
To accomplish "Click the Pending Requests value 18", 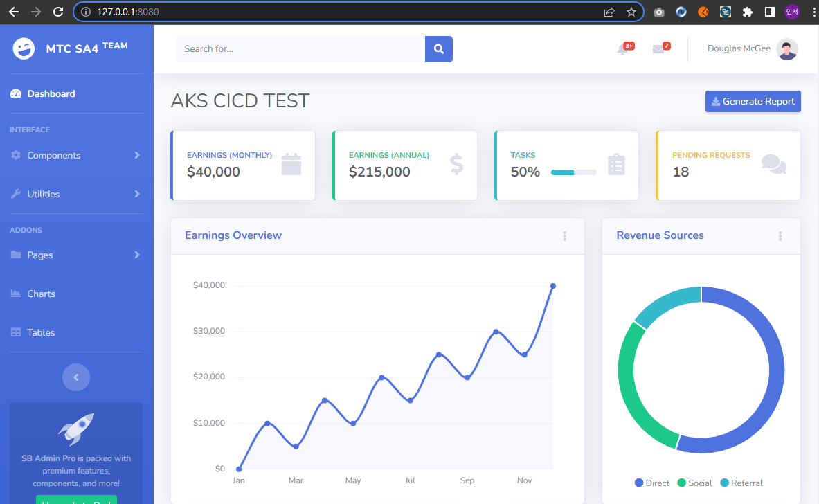I will tap(680, 172).
